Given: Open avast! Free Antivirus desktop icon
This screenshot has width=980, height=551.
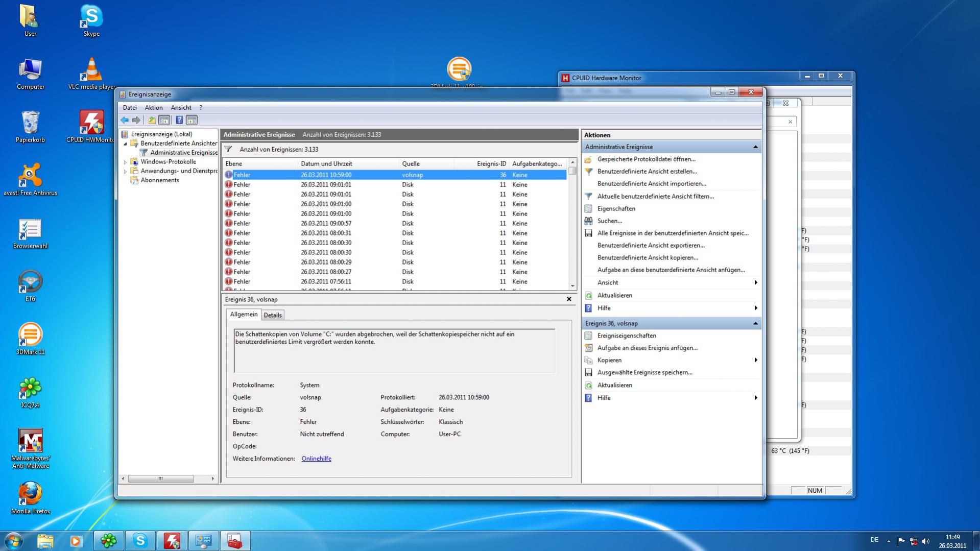Looking at the screenshot, I should [x=30, y=180].
